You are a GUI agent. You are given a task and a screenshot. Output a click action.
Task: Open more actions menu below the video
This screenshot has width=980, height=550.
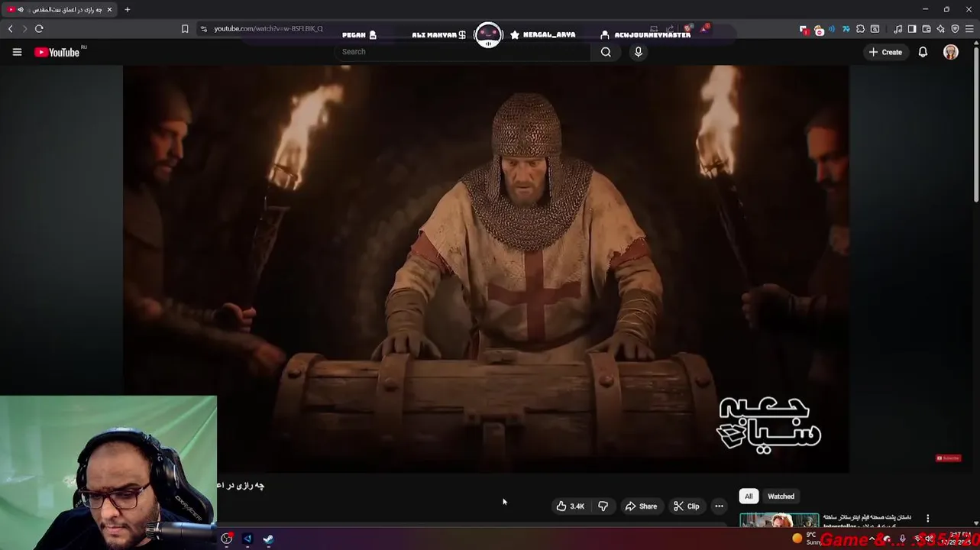(719, 506)
